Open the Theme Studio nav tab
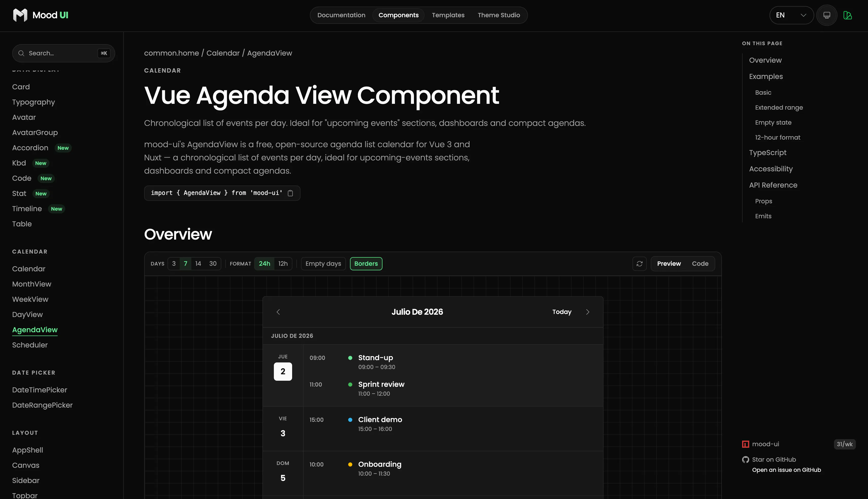Image resolution: width=868 pixels, height=499 pixels. 499,15
